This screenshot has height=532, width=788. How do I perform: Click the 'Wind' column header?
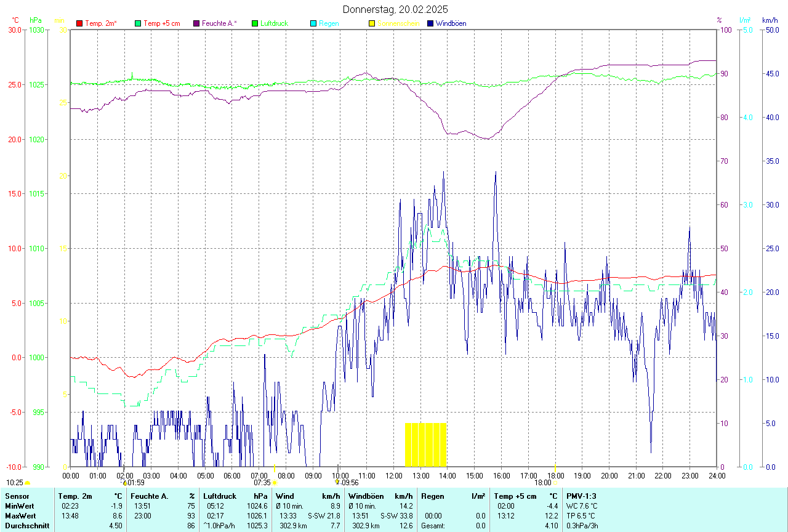coord(284,496)
